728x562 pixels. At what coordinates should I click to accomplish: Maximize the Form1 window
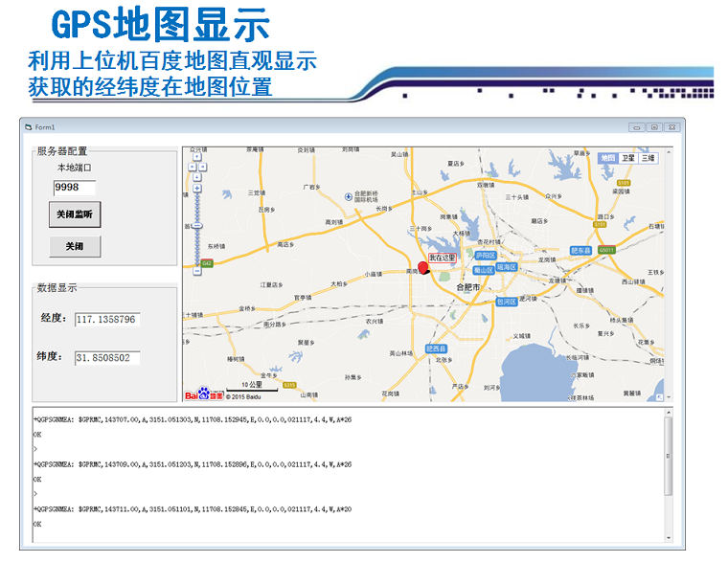654,127
